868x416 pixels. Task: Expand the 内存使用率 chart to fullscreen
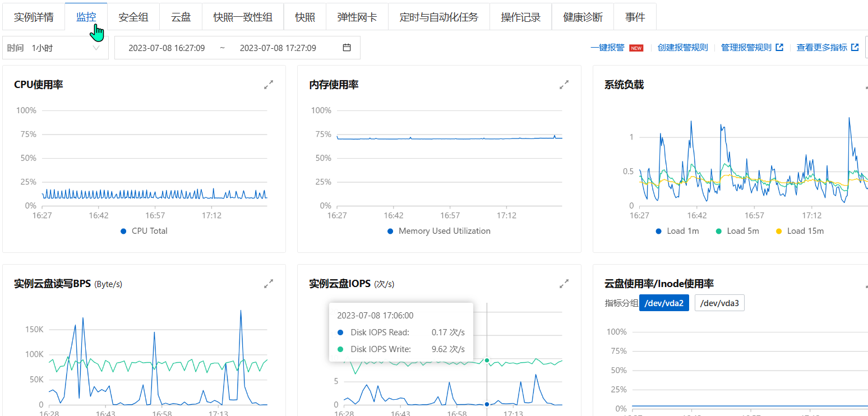pos(564,85)
